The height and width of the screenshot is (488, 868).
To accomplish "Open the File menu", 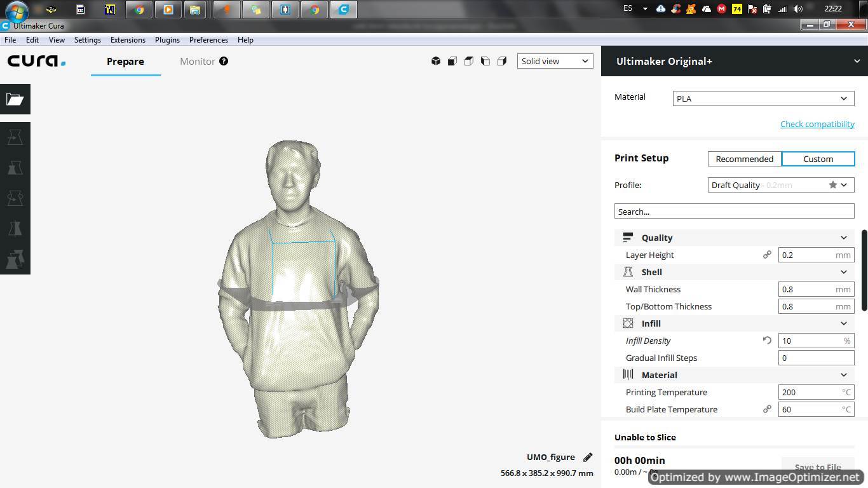I will click(x=10, y=39).
